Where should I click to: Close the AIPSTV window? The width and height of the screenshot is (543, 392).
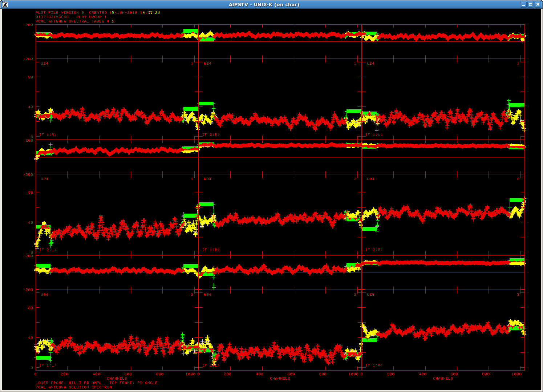(x=538, y=4)
